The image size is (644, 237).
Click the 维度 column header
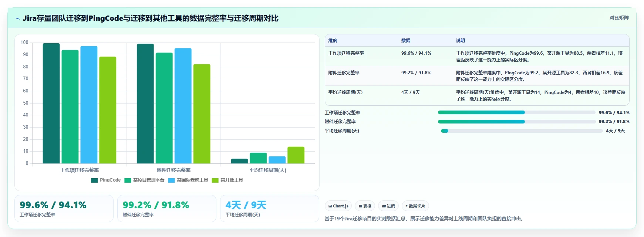click(x=333, y=41)
